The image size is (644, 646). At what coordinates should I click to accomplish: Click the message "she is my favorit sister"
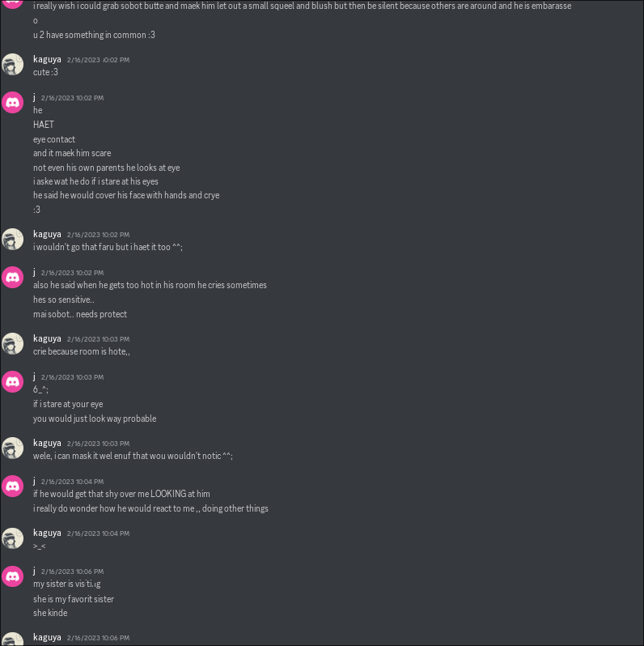click(74, 599)
